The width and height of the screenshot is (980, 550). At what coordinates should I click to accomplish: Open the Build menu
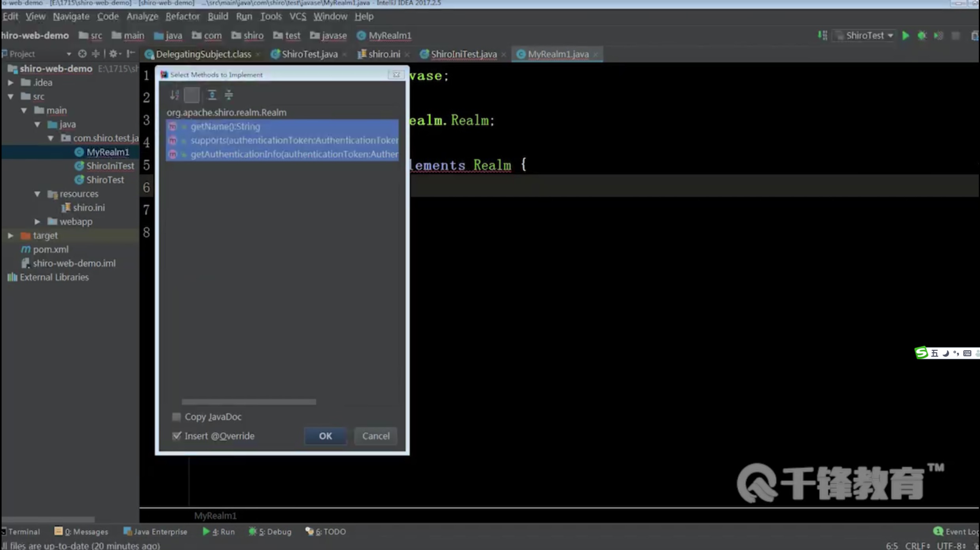point(218,16)
